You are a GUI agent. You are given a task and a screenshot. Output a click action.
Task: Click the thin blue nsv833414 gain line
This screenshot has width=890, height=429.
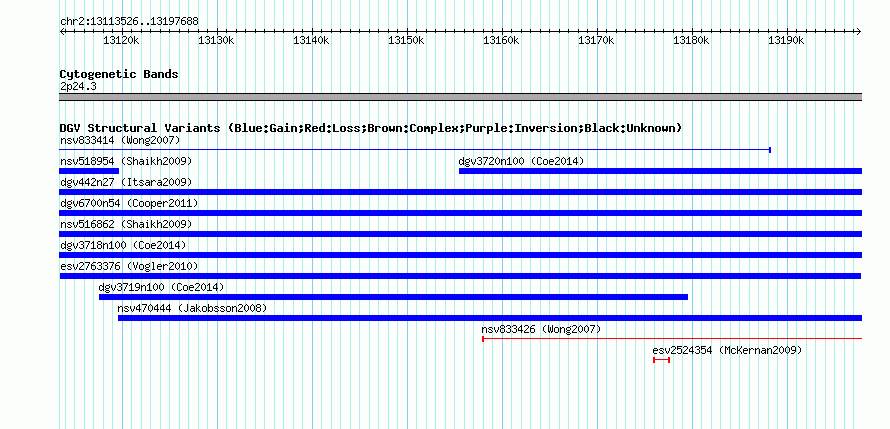415,150
